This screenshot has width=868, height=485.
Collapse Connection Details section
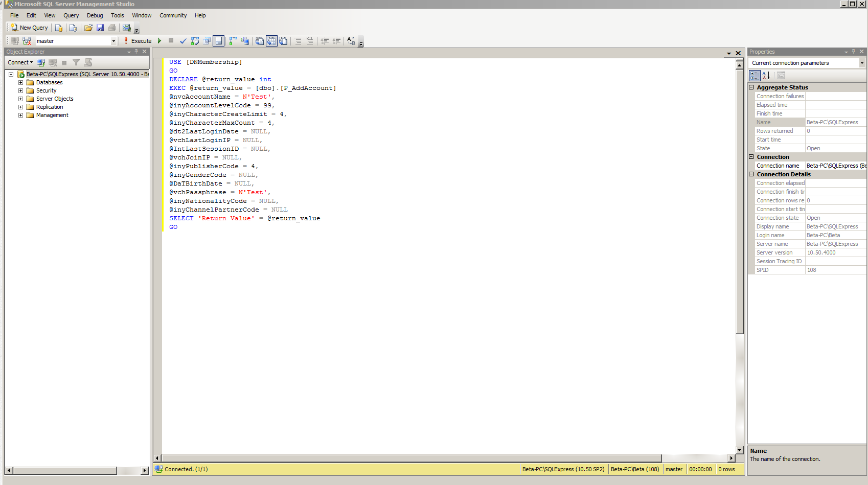pyautogui.click(x=751, y=174)
